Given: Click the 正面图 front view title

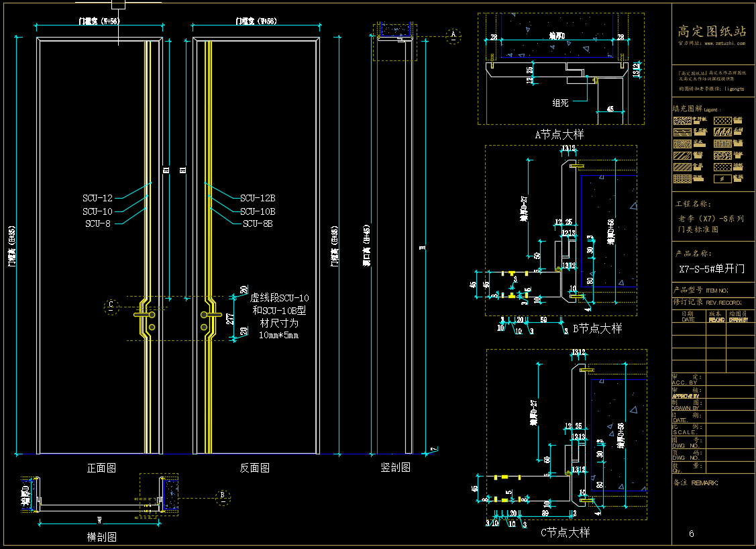Looking at the screenshot, I should (102, 468).
